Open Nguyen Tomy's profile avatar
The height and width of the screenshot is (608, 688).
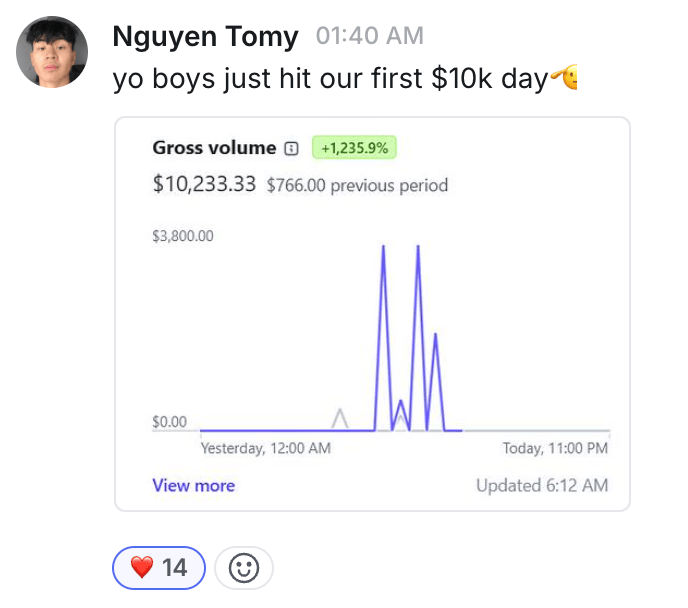(51, 52)
